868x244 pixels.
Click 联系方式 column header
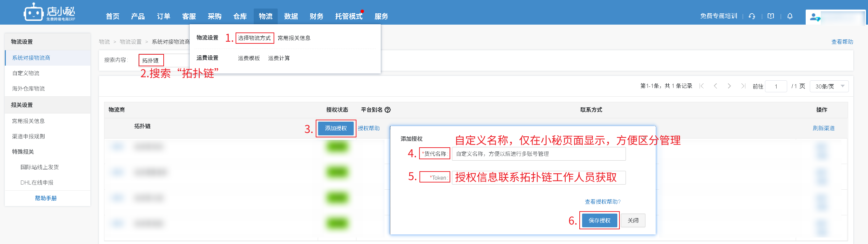point(591,110)
